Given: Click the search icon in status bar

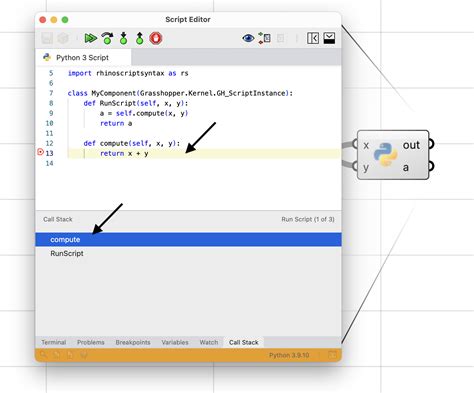Looking at the screenshot, I should [x=43, y=355].
